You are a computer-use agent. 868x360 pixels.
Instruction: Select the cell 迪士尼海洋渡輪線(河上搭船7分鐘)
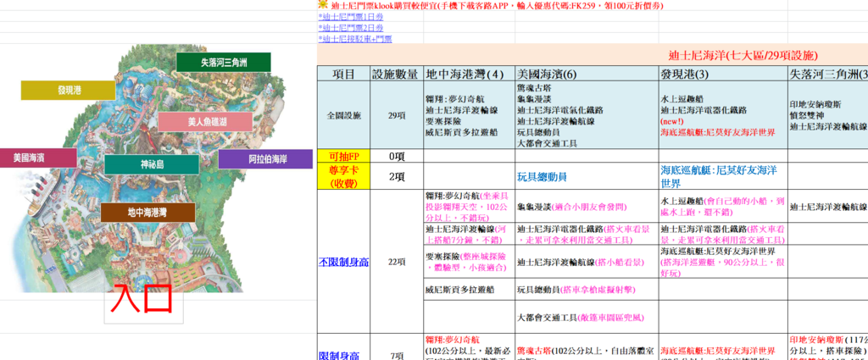pos(469,234)
